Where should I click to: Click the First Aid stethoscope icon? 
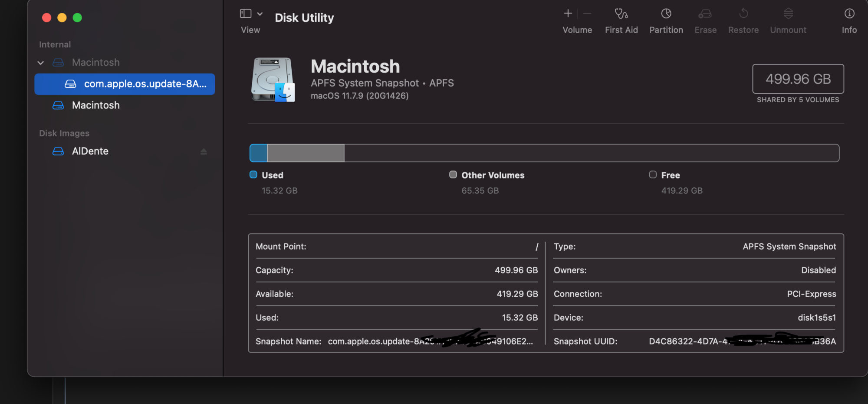621,14
